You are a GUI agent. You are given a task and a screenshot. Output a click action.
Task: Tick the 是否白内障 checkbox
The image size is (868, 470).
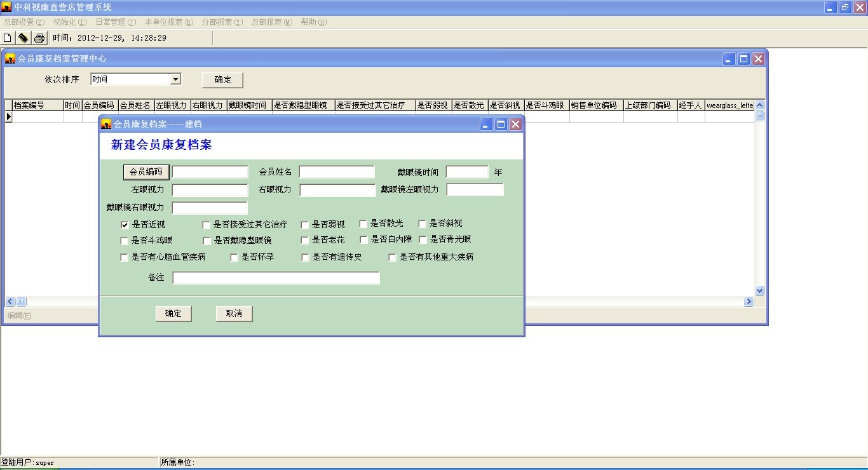363,239
